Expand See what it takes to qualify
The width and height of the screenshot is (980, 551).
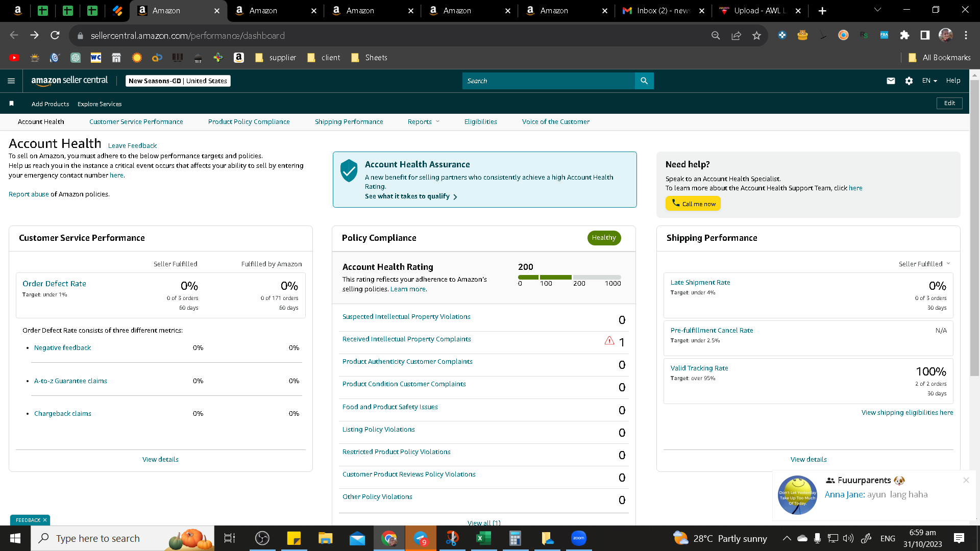(x=411, y=196)
